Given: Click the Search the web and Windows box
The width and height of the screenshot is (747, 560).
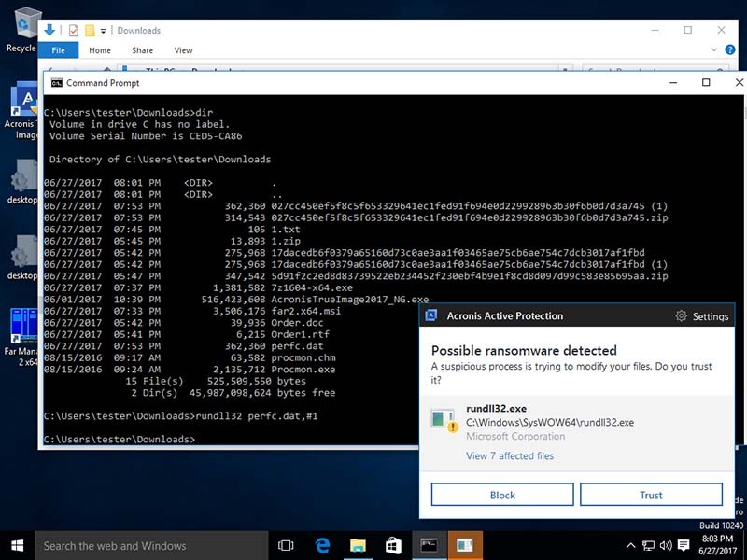Looking at the screenshot, I should (151, 545).
